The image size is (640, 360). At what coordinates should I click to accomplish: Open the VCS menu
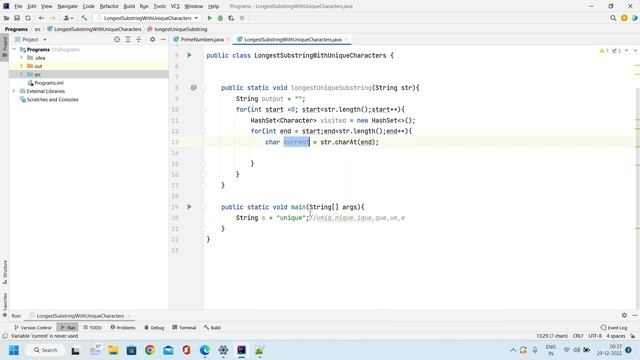(175, 7)
